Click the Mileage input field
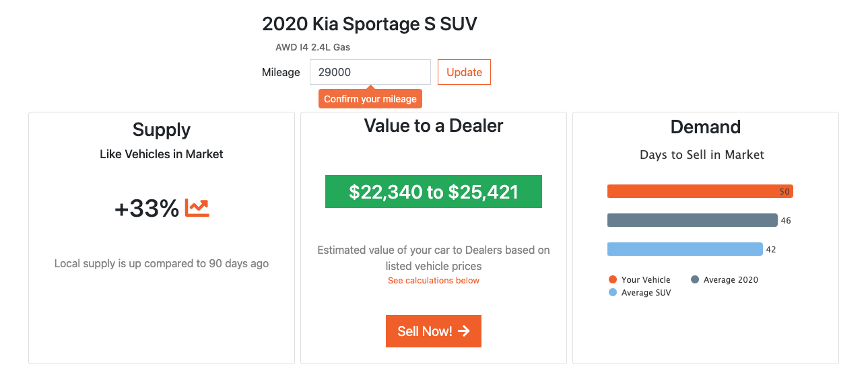The height and width of the screenshot is (377, 868). tap(370, 72)
